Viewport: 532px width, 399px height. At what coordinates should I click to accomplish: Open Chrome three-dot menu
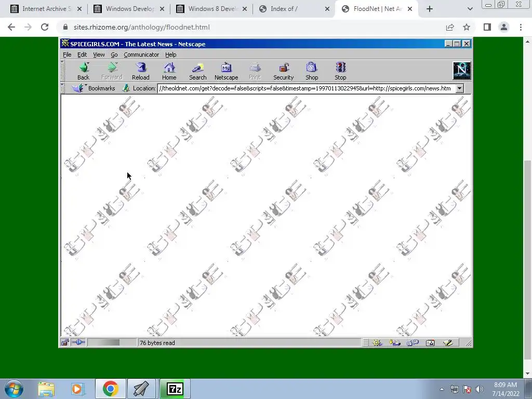521,27
